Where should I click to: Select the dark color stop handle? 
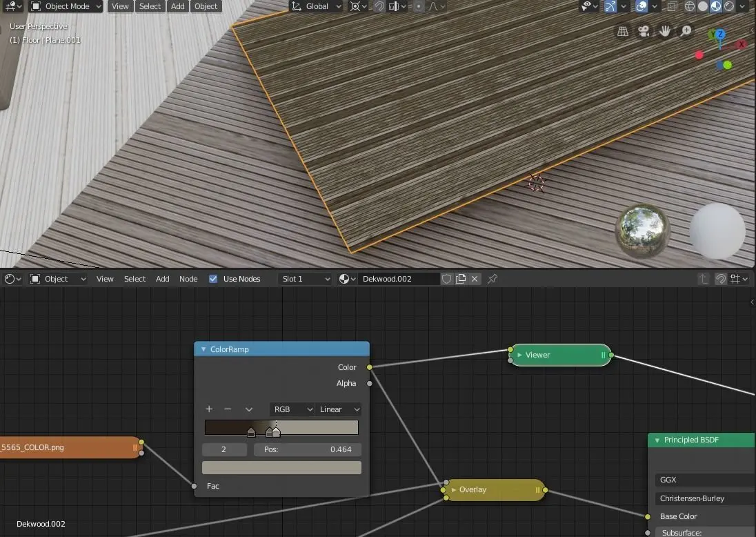tap(251, 432)
